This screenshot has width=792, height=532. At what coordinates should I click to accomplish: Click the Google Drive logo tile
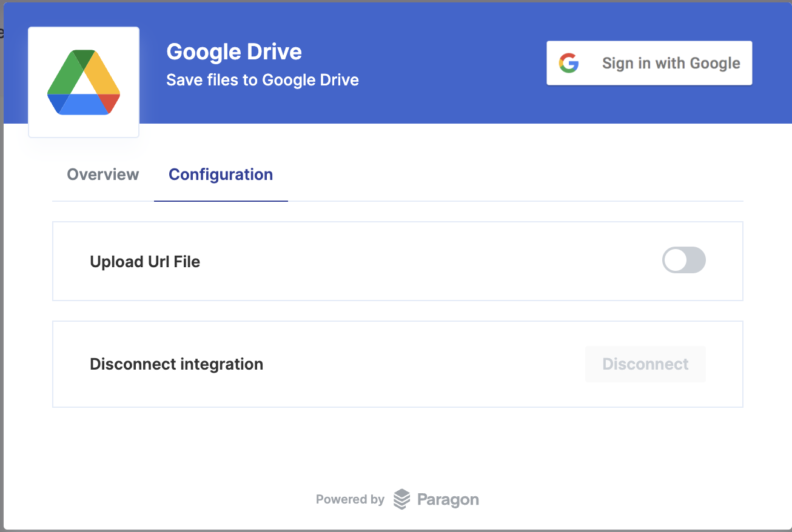click(84, 82)
